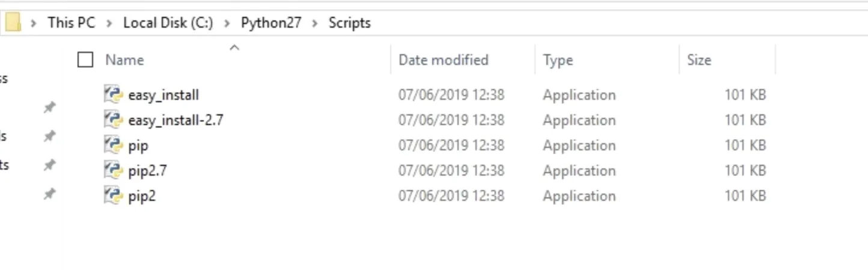Click the pip2.7 file icon

pyautogui.click(x=113, y=170)
